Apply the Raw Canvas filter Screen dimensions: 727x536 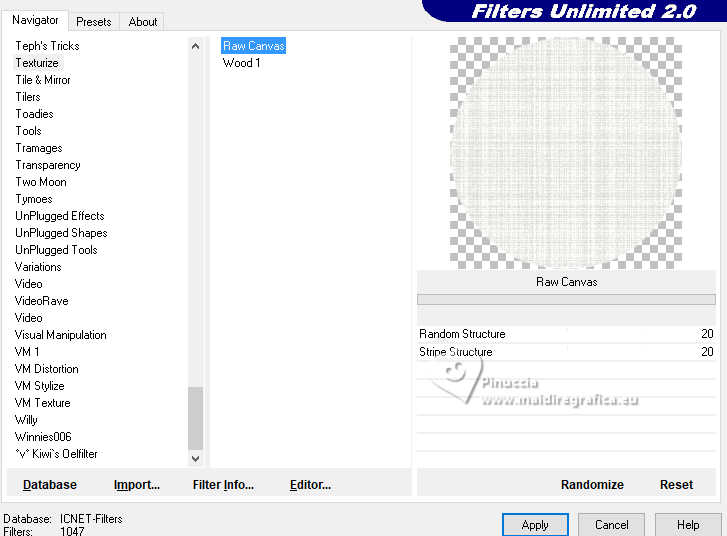[x=535, y=525]
